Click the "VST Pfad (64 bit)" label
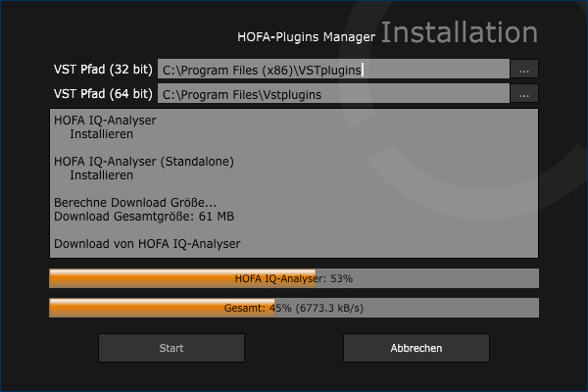588x392 pixels. point(103,94)
